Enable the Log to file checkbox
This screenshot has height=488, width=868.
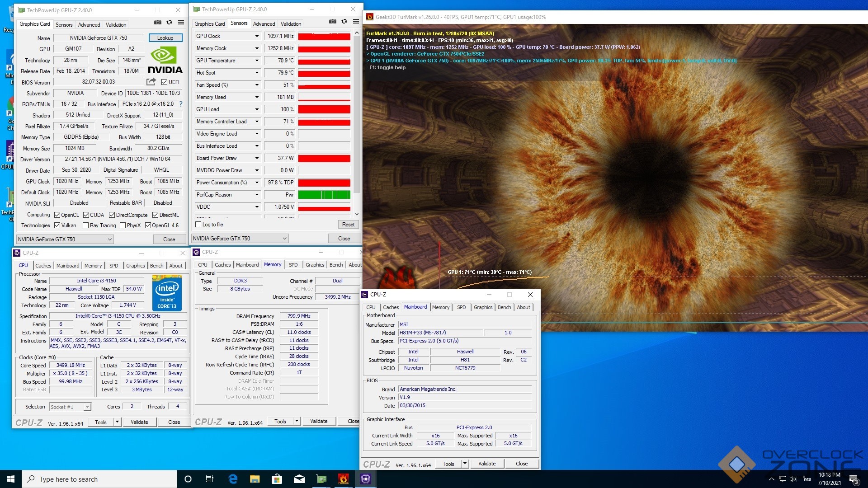pyautogui.click(x=198, y=225)
